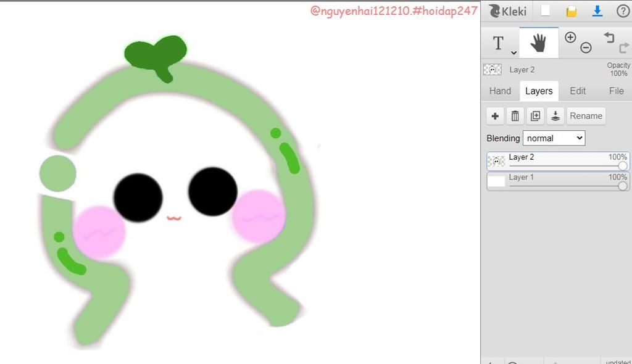Select the Text tool
This screenshot has width=632, height=364.
click(x=498, y=43)
